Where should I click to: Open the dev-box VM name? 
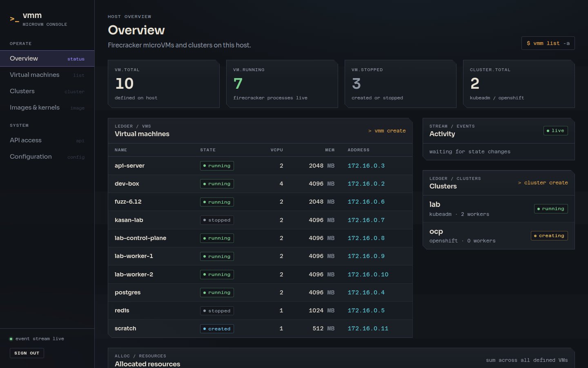pyautogui.click(x=127, y=184)
